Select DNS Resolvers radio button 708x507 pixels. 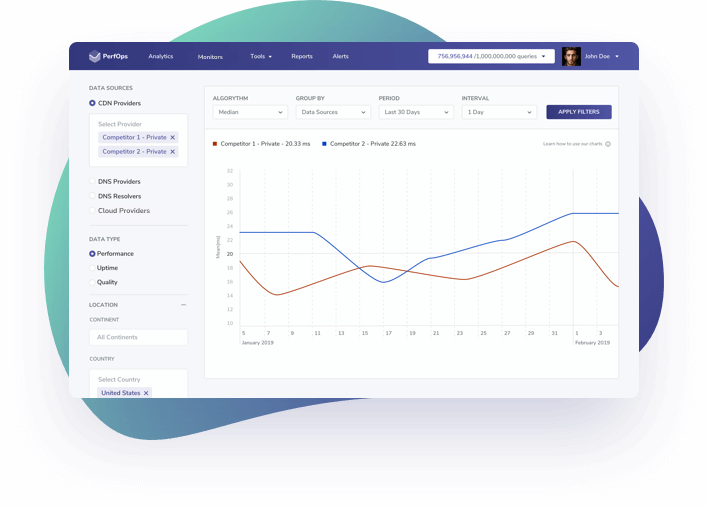pyautogui.click(x=92, y=196)
